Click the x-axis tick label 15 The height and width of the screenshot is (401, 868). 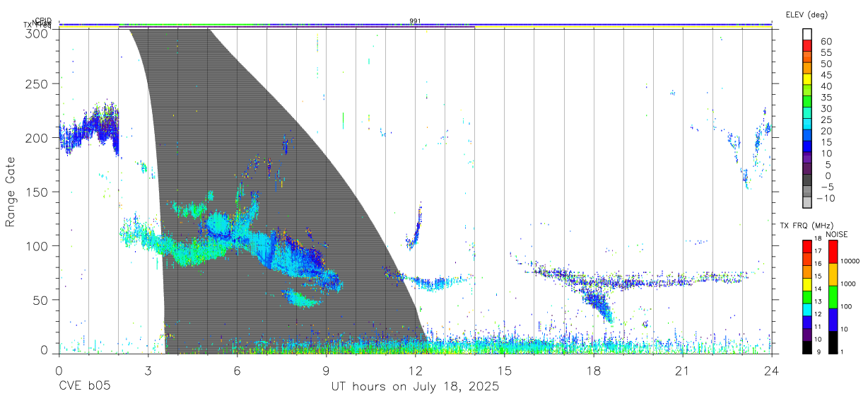click(x=505, y=371)
